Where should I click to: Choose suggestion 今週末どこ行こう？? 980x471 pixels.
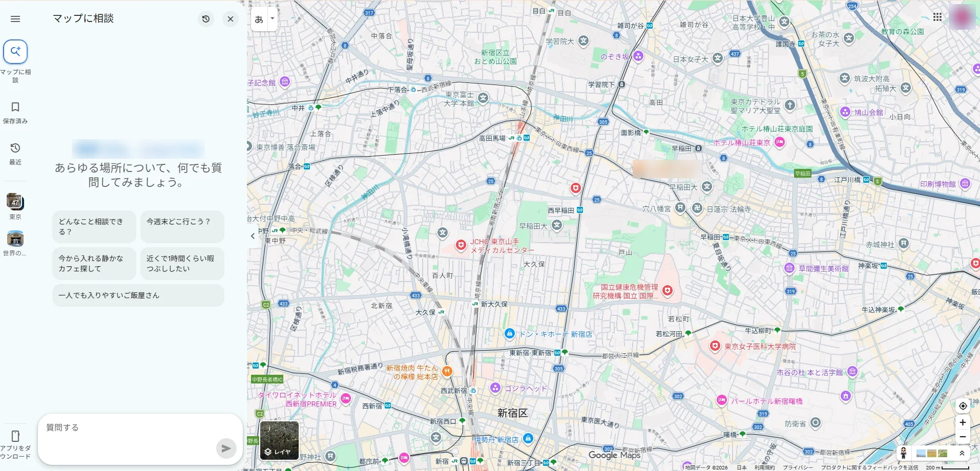(182, 227)
